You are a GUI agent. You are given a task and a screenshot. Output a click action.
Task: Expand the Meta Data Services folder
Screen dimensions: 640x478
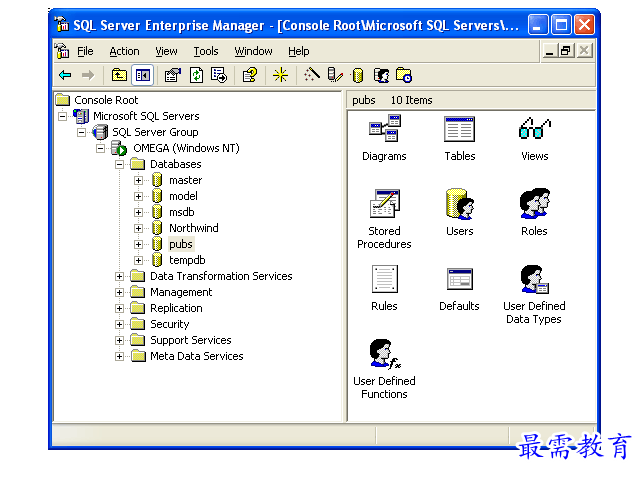click(119, 356)
